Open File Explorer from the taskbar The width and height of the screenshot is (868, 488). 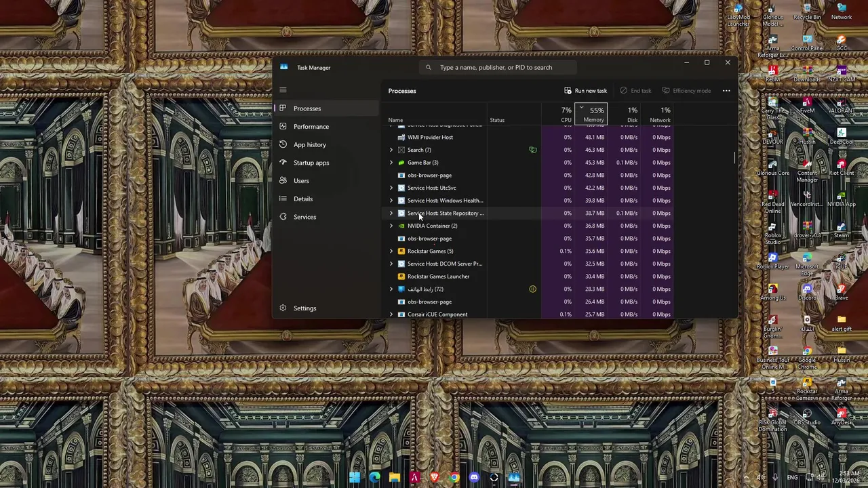[x=395, y=477]
